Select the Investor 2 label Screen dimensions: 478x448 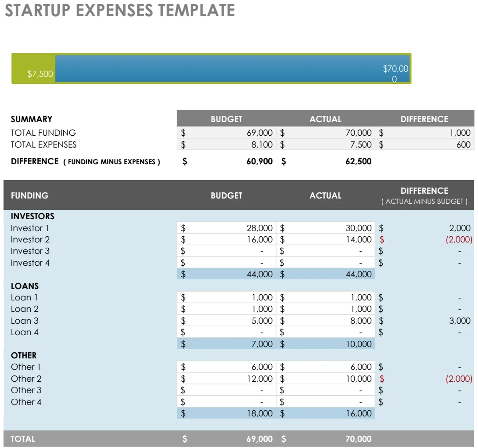pyautogui.click(x=30, y=239)
